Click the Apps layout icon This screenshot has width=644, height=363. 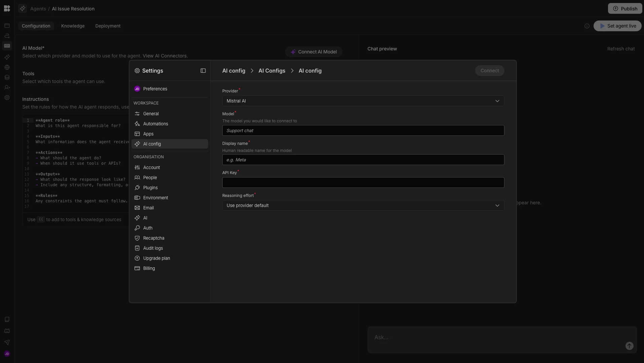tap(137, 134)
